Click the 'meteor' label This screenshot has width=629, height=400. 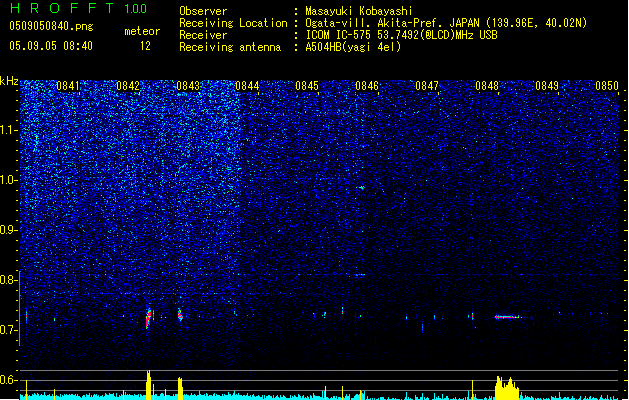142,31
